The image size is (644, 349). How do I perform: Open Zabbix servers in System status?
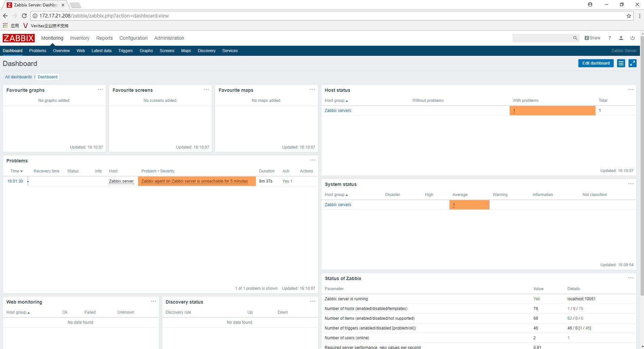click(338, 205)
